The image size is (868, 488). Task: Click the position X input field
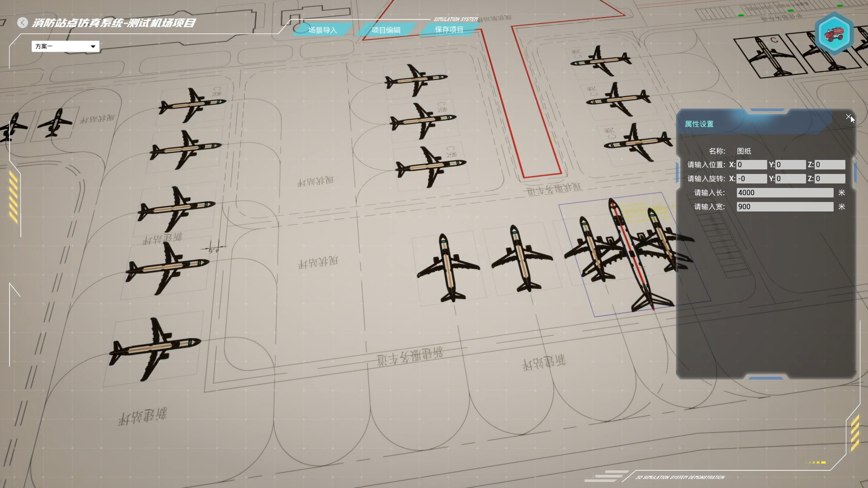pyautogui.click(x=751, y=165)
